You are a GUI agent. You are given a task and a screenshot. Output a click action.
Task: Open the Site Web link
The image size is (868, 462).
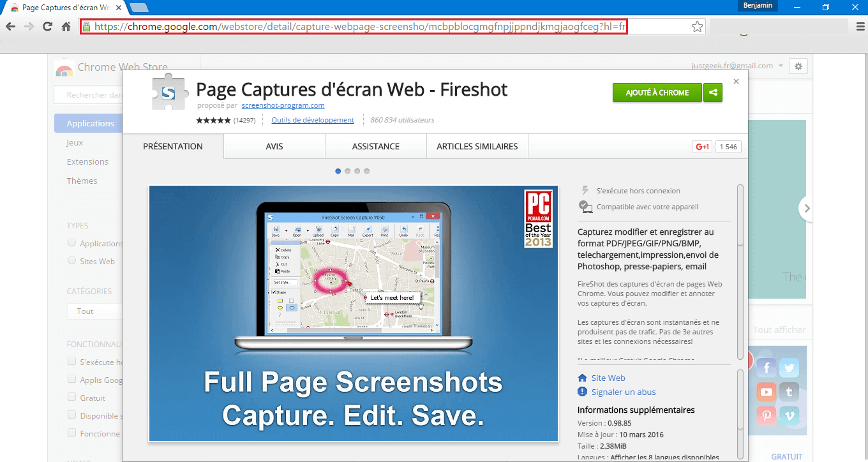(608, 378)
